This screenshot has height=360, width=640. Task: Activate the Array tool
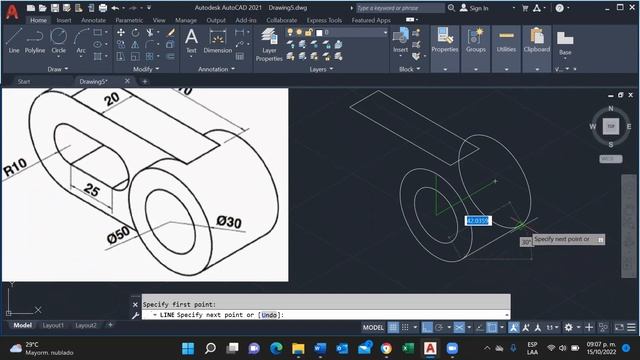[x=150, y=56]
